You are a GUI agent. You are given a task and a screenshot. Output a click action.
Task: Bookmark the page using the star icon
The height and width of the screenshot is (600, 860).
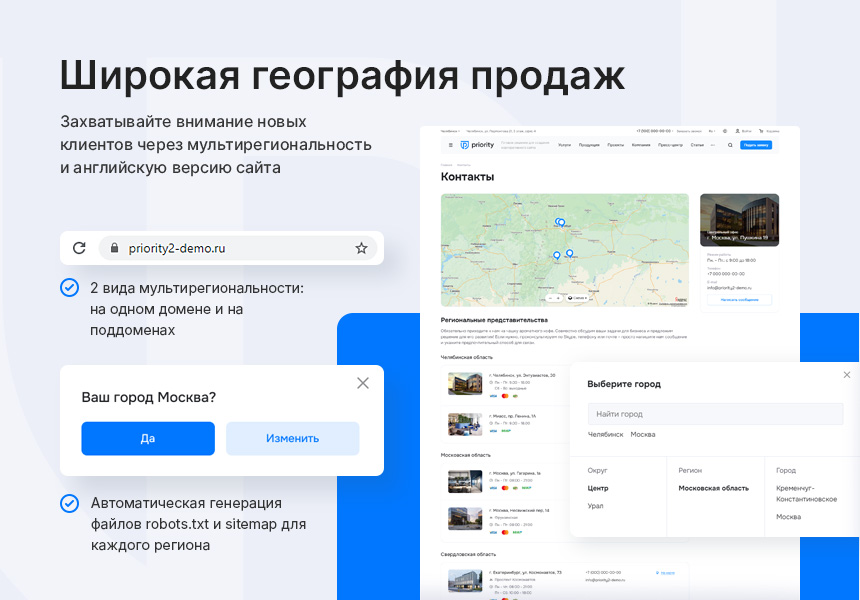(x=361, y=247)
